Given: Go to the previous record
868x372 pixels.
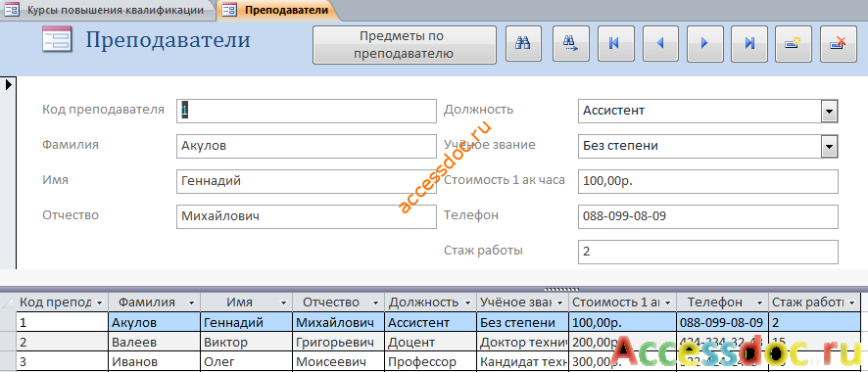Looking at the screenshot, I should [x=660, y=43].
